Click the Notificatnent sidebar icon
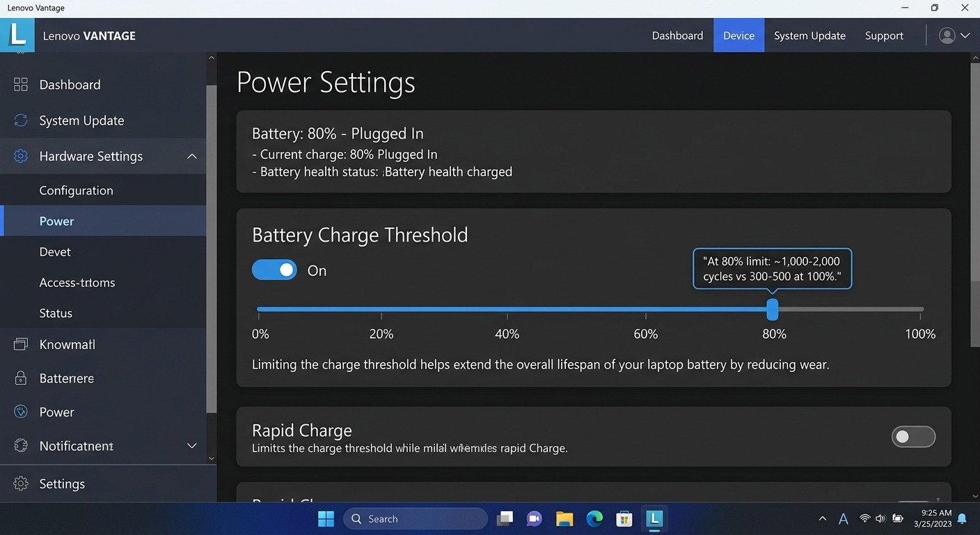 tap(21, 446)
